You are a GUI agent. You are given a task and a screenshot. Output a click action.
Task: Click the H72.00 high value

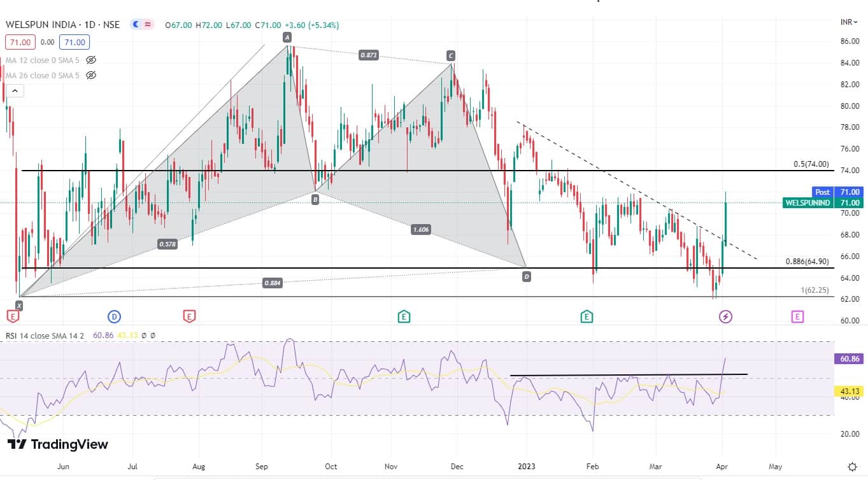[208, 25]
